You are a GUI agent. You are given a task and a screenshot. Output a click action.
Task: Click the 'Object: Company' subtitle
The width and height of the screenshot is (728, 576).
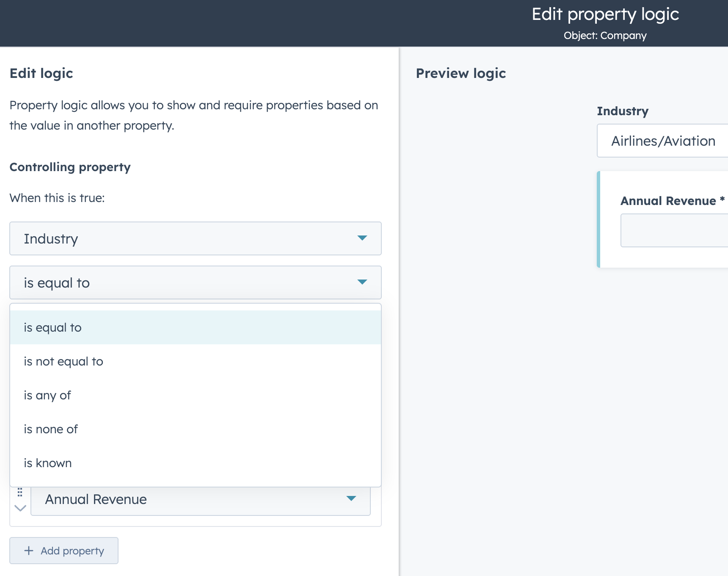[605, 36]
